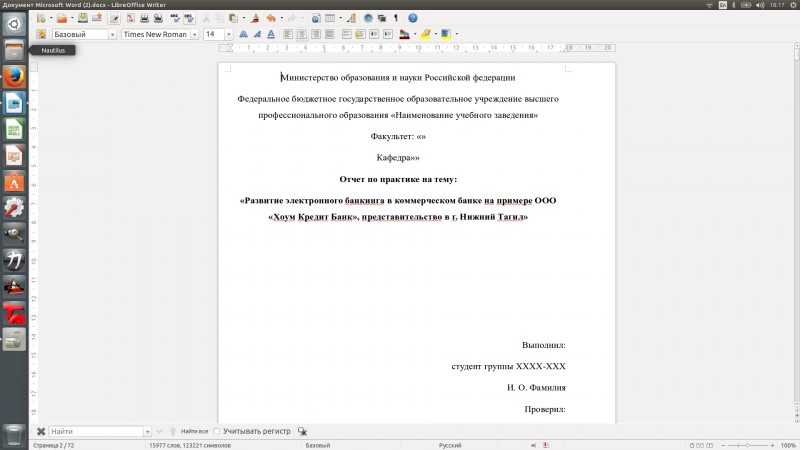Close the Find toolbar with X

(x=41, y=432)
